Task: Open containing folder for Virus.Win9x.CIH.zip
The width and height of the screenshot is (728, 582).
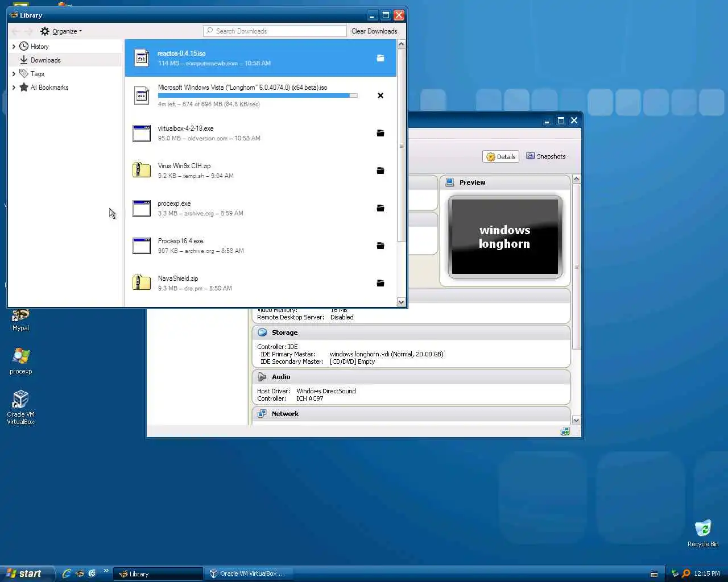Action: (380, 171)
